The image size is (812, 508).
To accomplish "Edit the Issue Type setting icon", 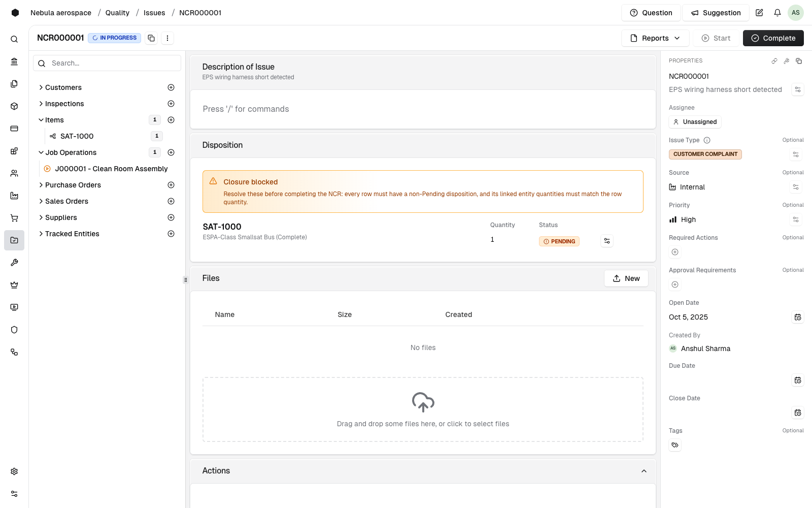I will tap(796, 154).
